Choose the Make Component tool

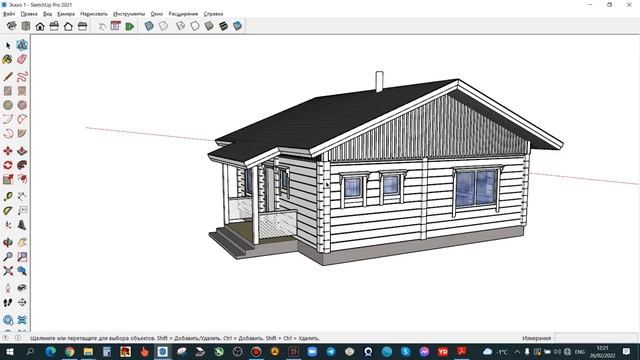pyautogui.click(x=22, y=45)
